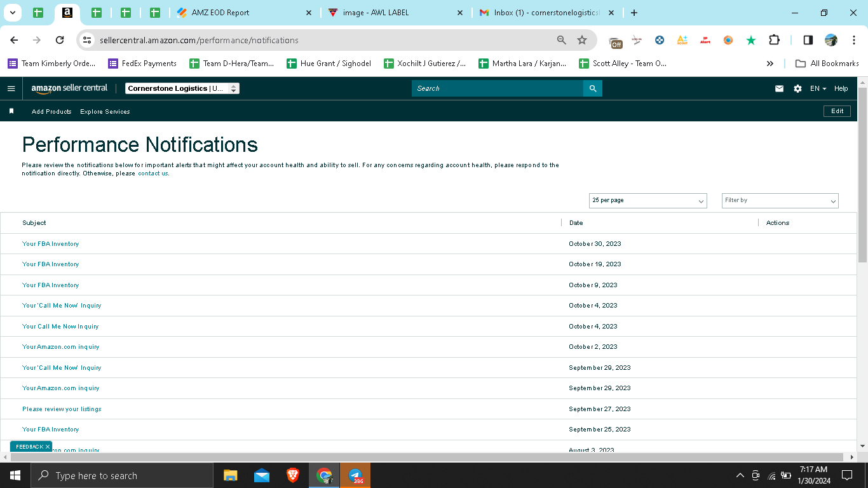868x488 pixels.
Task: Open the Seller Central hamburger menu
Action: (x=11, y=88)
